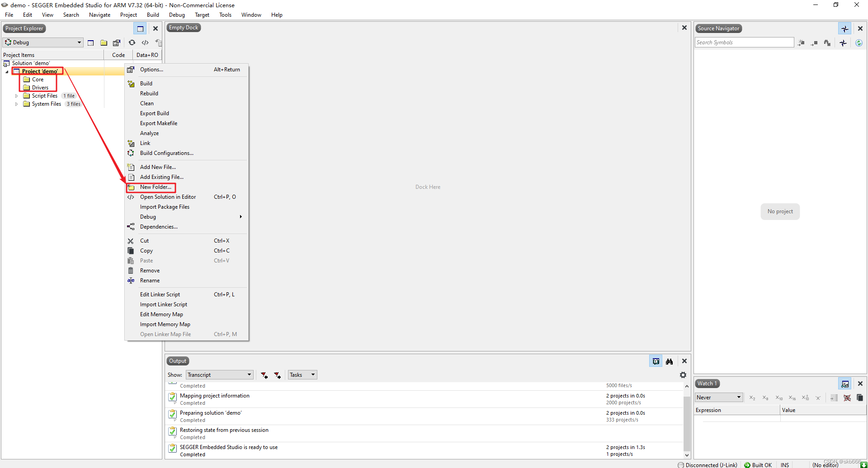This screenshot has height=468, width=868.
Task: Click the refresh icon in Project Explorer toolbar
Action: point(132,42)
